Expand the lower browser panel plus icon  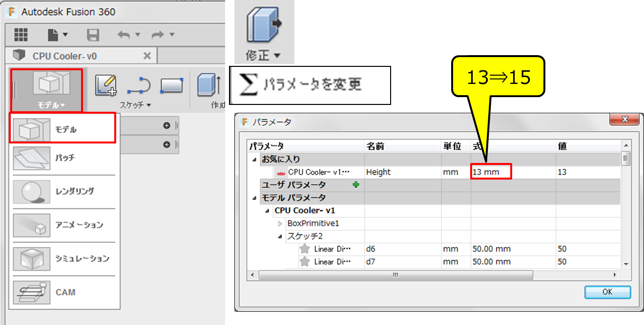166,144
